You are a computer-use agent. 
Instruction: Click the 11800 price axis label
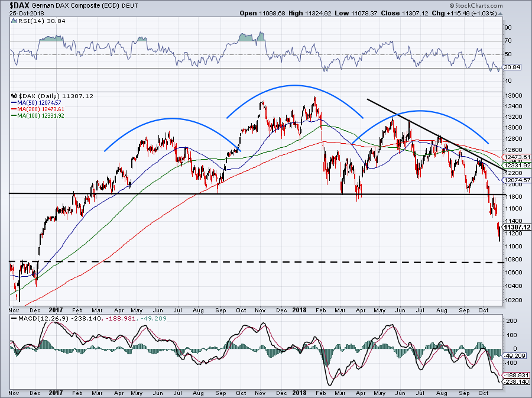click(512, 197)
